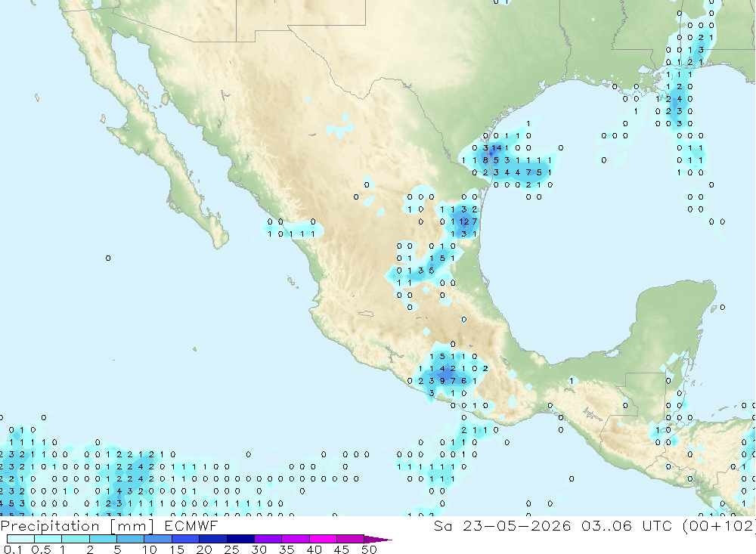Viewport: 756px width, 554px height.
Task: Click the '9' precipitation value in southern Mexico
Action: coord(442,381)
